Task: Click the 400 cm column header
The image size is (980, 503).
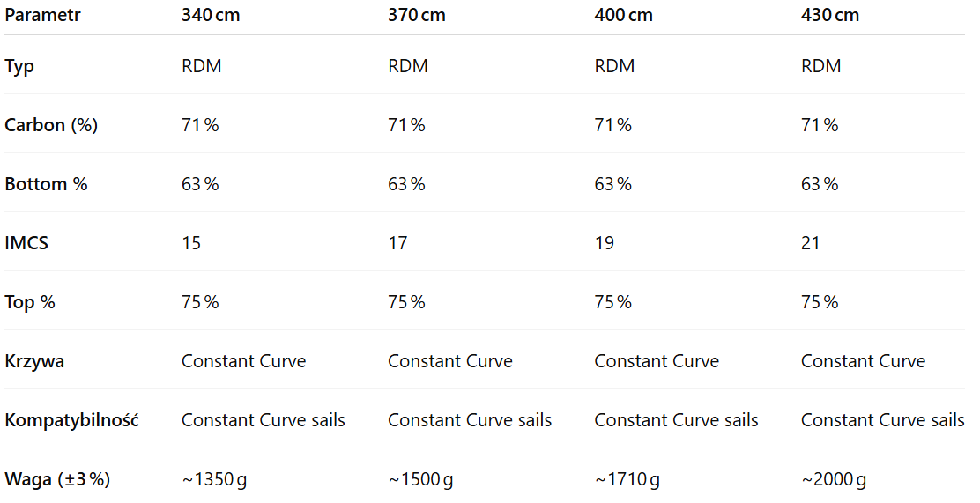Action: tap(623, 15)
